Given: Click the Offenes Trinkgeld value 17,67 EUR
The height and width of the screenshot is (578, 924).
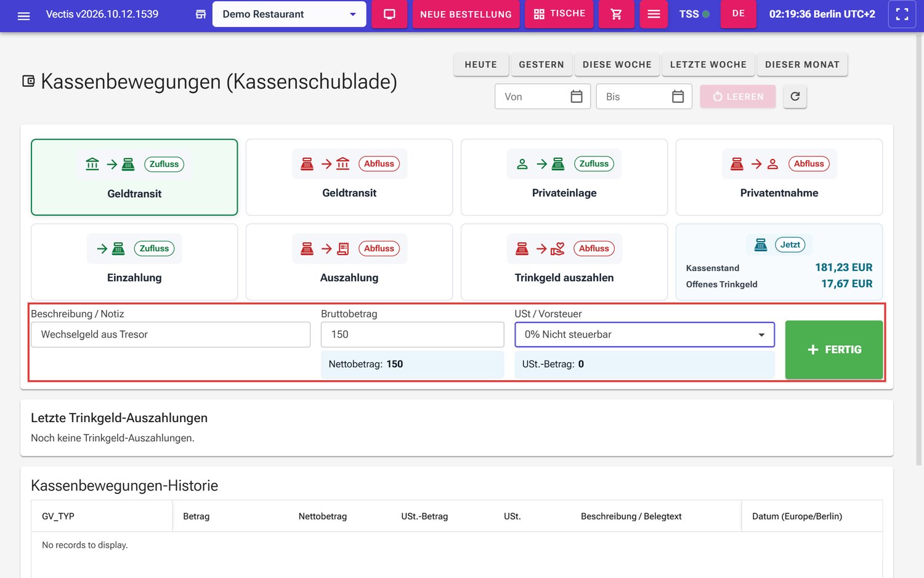Looking at the screenshot, I should pos(847,284).
